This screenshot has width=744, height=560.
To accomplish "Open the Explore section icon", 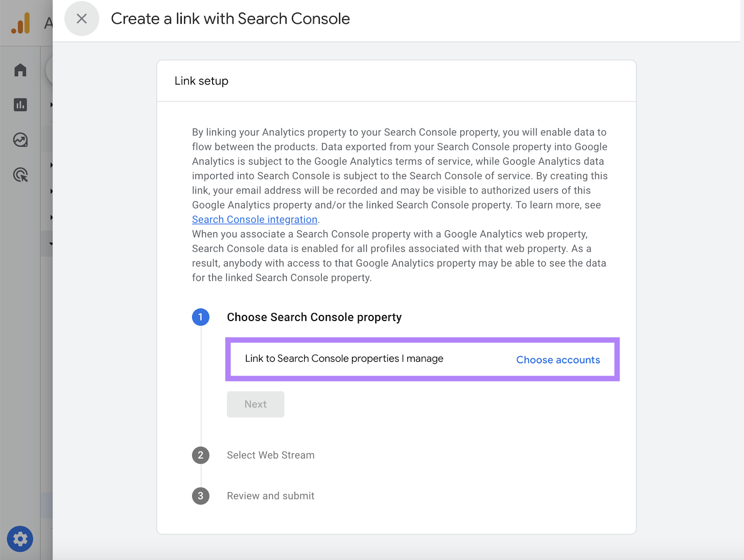I will coord(20,140).
